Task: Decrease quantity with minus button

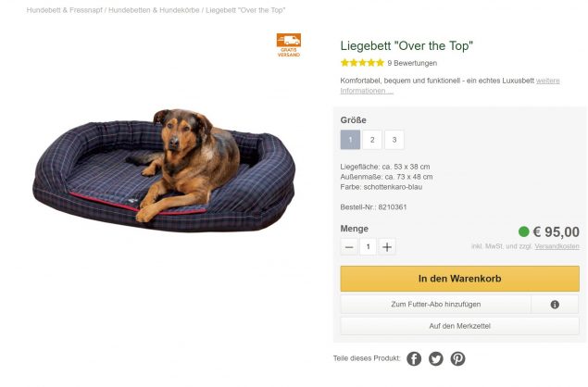Action: pyautogui.click(x=349, y=247)
